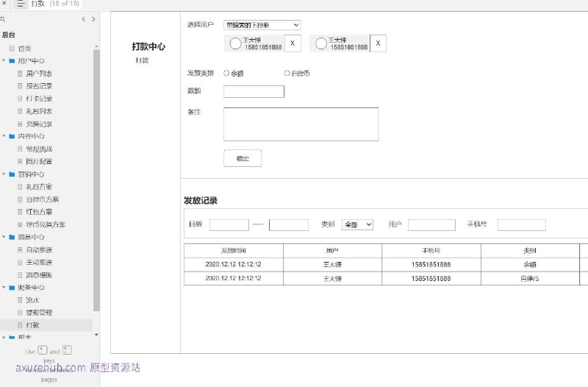Go to next page arrow

(93, 19)
